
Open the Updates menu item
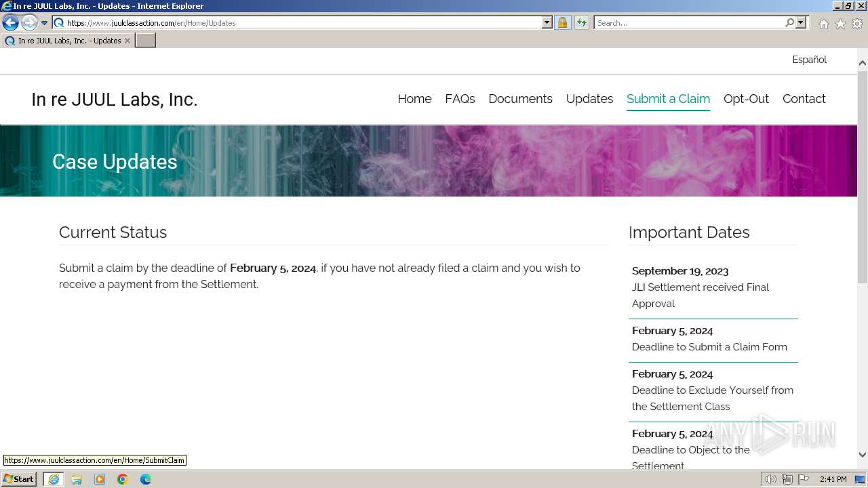click(589, 99)
